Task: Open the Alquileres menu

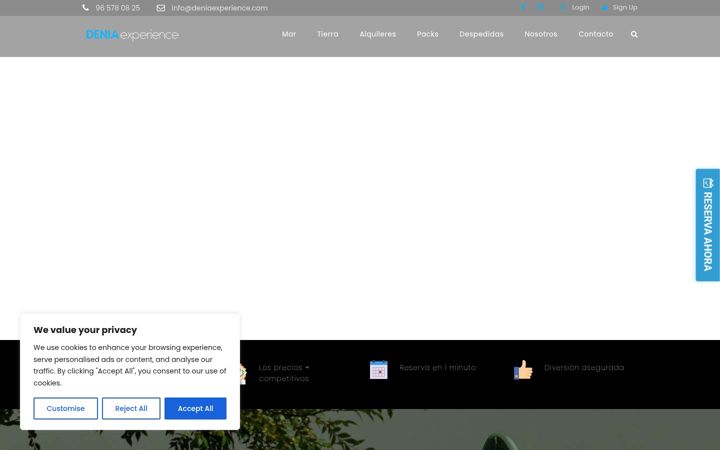Action: pos(377,34)
